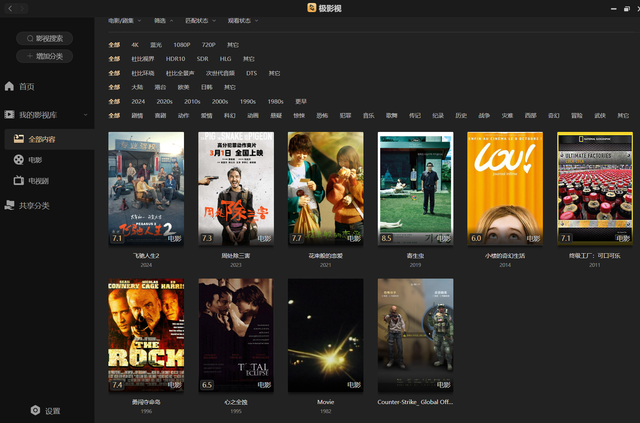Filter by 2010s decade
The width and height of the screenshot is (640, 423).
coord(192,101)
